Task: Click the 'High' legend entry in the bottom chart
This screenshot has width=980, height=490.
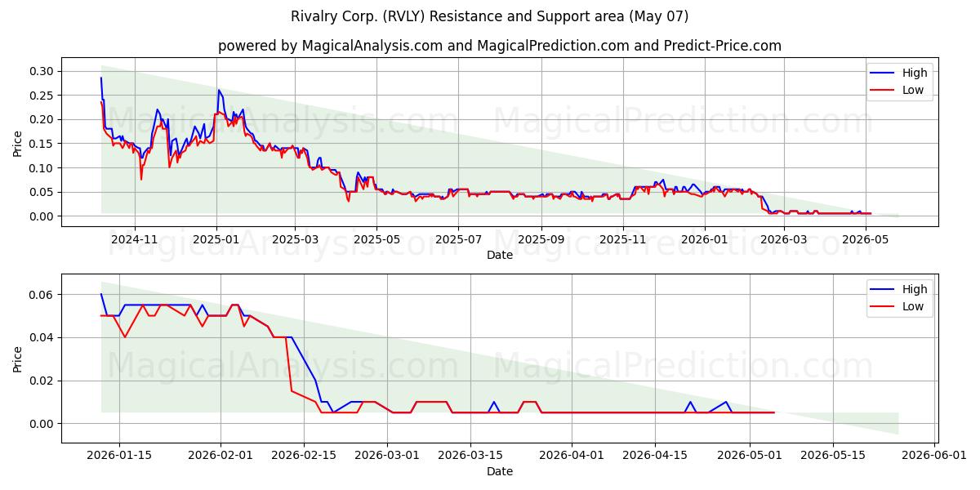Action: (915, 289)
